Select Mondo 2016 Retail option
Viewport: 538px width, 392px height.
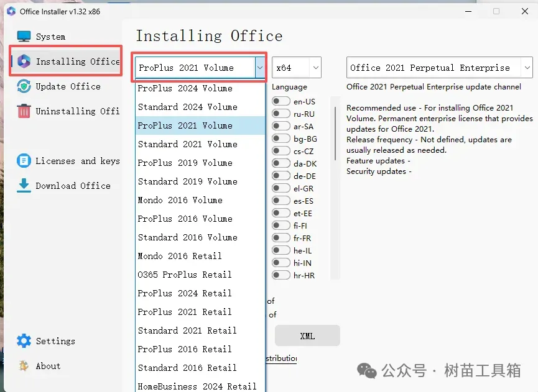[200, 256]
